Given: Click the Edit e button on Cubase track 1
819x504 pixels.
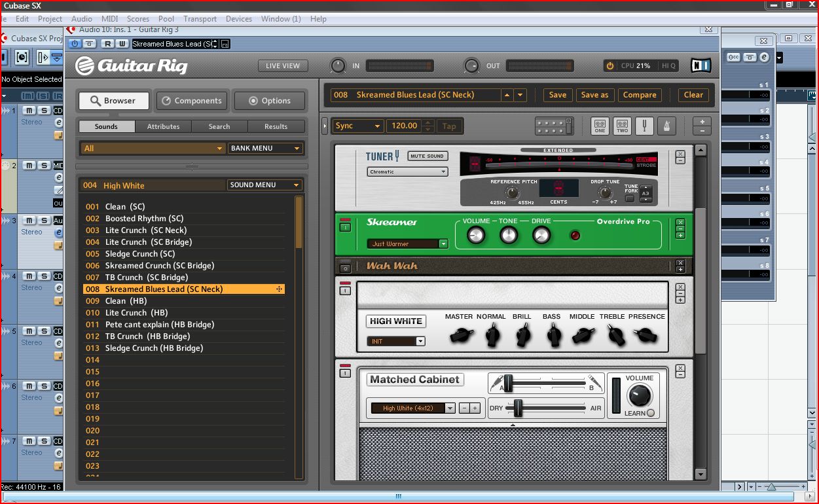Looking at the screenshot, I should coord(58,122).
